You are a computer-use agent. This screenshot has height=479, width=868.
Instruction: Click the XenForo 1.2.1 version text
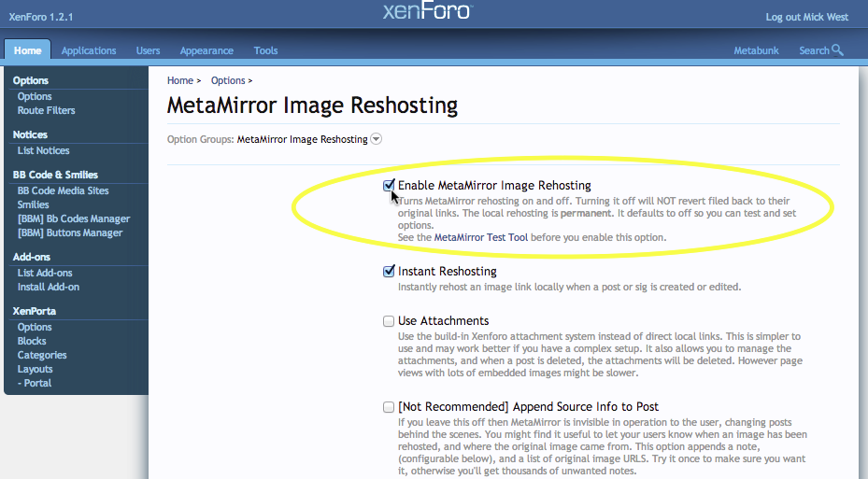pos(41,17)
